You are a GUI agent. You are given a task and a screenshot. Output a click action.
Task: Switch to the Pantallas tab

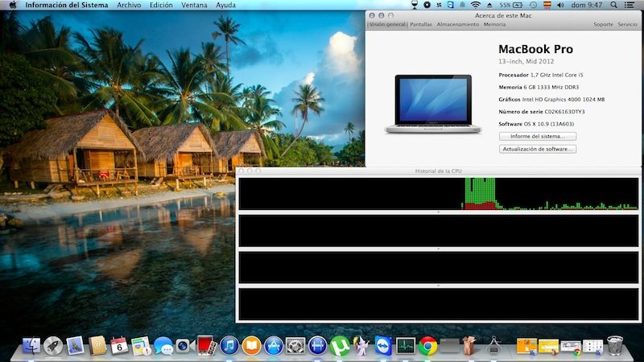click(421, 24)
